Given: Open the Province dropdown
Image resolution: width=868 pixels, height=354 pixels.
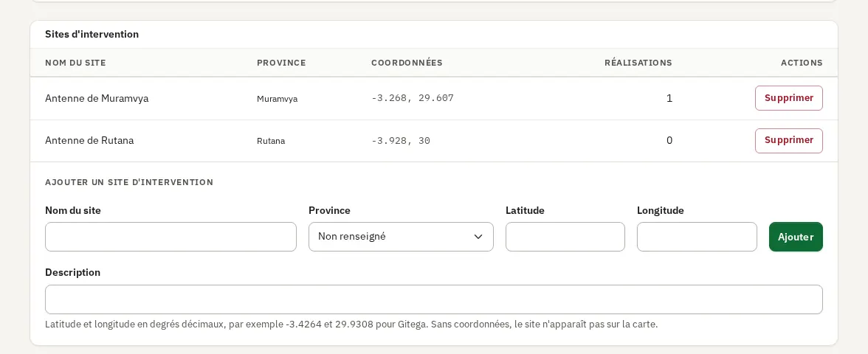Looking at the screenshot, I should point(401,237).
